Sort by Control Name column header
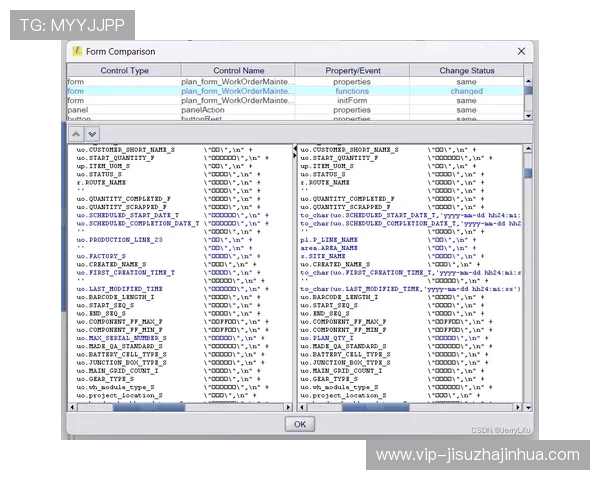 tap(238, 71)
